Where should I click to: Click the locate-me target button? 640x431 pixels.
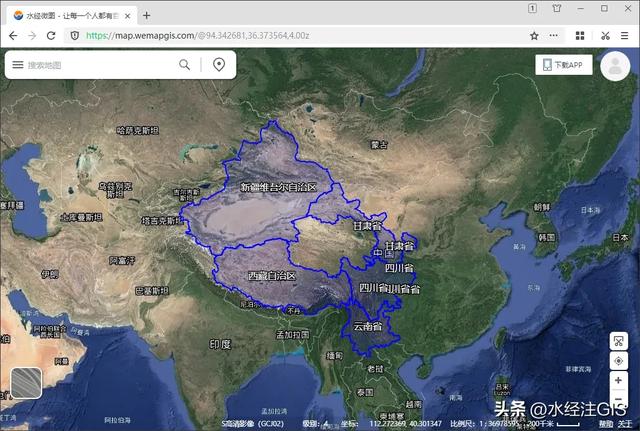pos(618,361)
